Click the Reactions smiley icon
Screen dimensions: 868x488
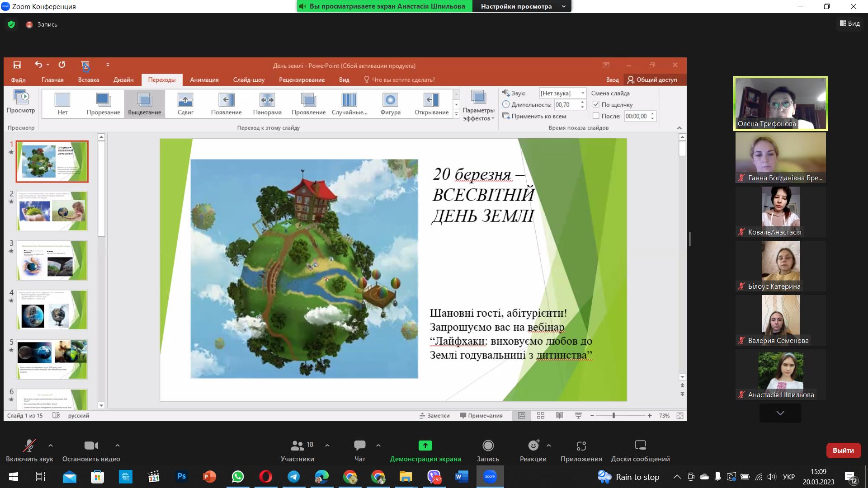coord(533,446)
